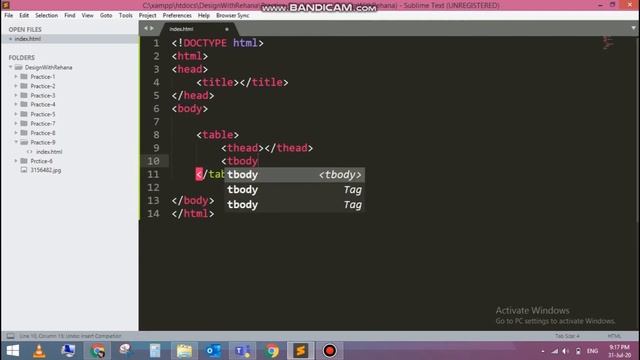Click the image file icon for 3156482.jpg
The image size is (640, 360).
24,170
